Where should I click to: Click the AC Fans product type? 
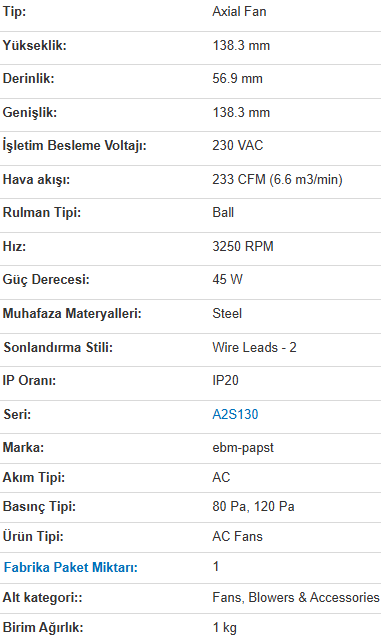tap(237, 536)
